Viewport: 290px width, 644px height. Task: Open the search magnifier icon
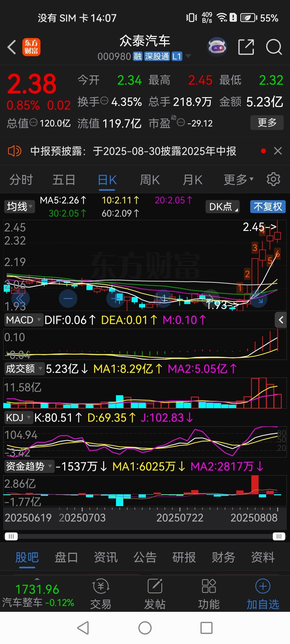(x=274, y=47)
